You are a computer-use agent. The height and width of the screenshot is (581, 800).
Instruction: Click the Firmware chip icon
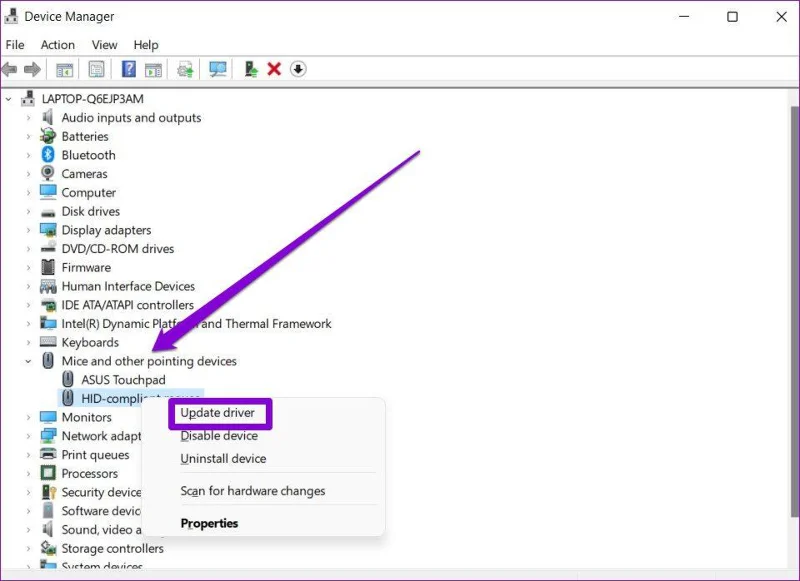[x=48, y=267]
